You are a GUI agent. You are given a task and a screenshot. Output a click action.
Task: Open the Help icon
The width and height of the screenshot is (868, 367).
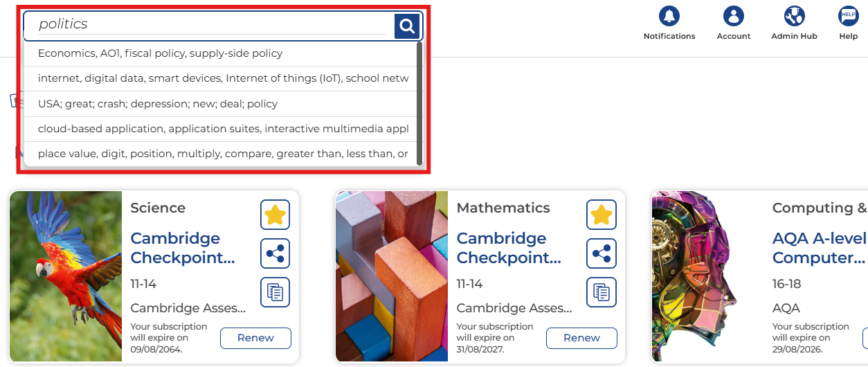pyautogui.click(x=848, y=16)
